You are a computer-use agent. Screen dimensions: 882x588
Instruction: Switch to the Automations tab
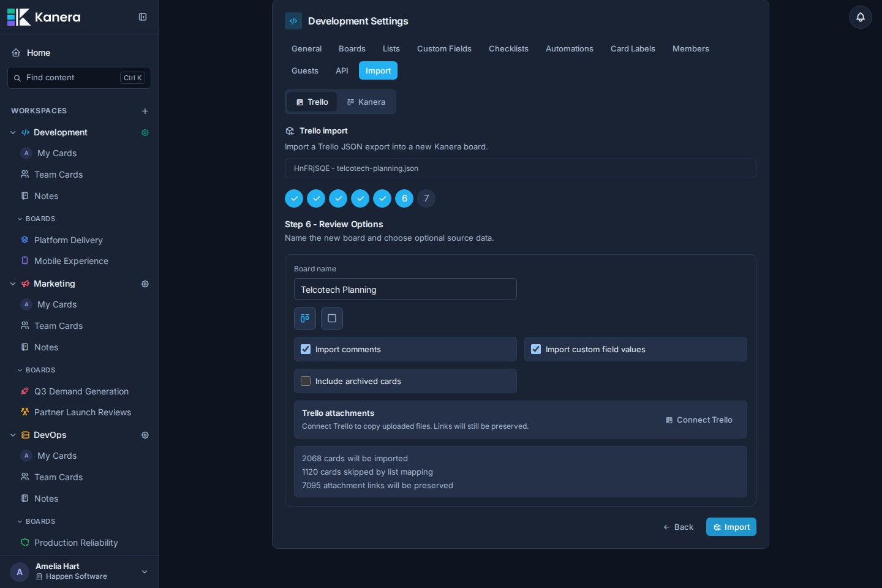pyautogui.click(x=570, y=48)
